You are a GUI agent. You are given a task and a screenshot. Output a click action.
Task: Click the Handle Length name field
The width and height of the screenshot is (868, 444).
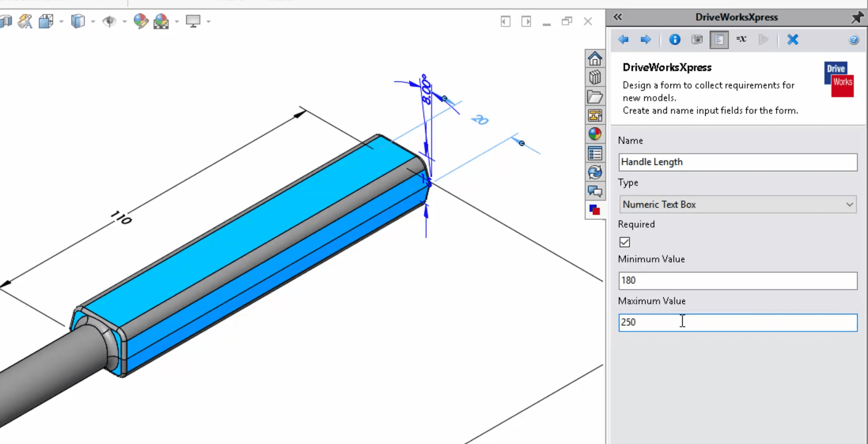(x=737, y=162)
